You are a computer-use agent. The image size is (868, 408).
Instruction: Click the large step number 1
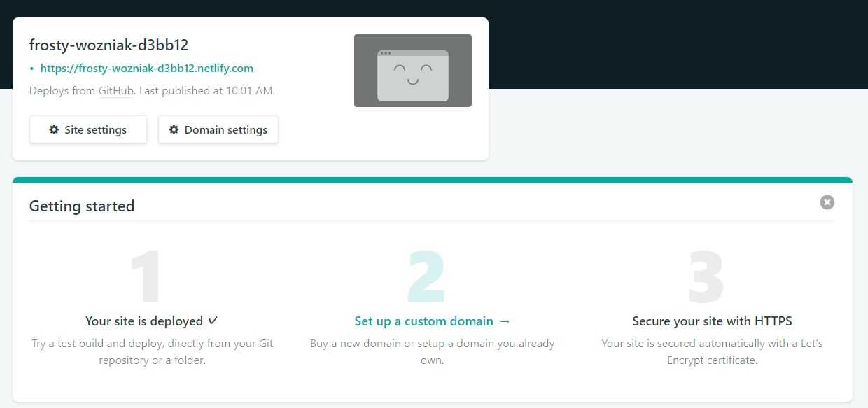146,278
